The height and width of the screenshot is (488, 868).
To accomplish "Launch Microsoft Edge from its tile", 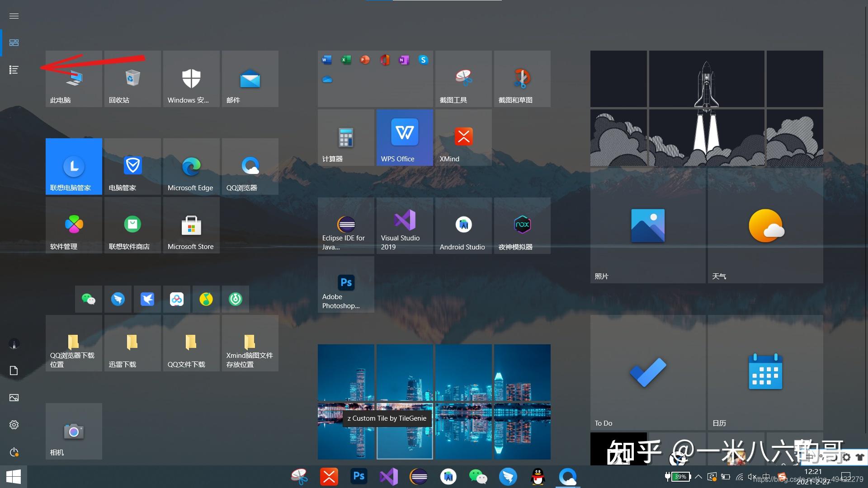I will (x=191, y=166).
